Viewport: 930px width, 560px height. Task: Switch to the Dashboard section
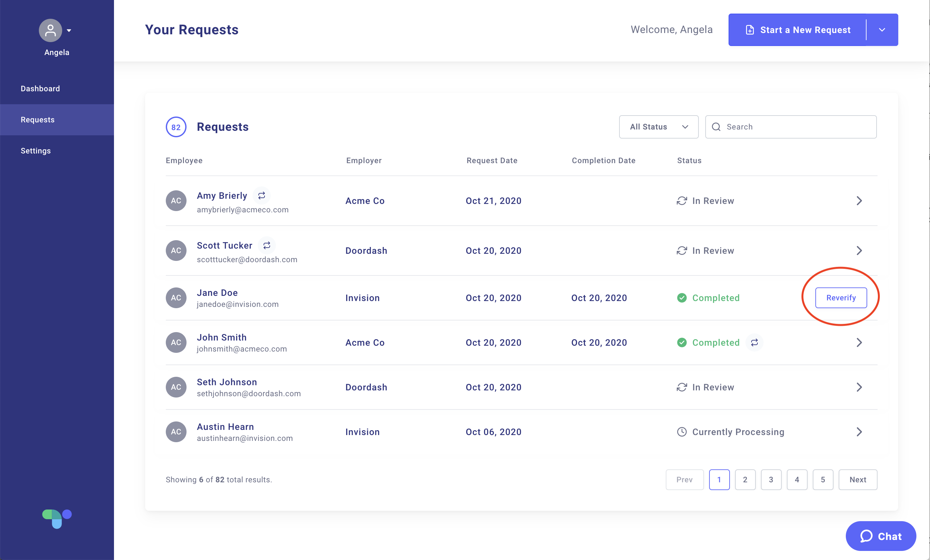40,88
